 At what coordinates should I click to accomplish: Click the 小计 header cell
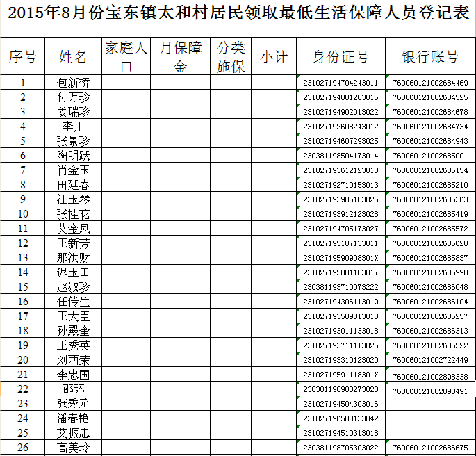[x=274, y=56]
